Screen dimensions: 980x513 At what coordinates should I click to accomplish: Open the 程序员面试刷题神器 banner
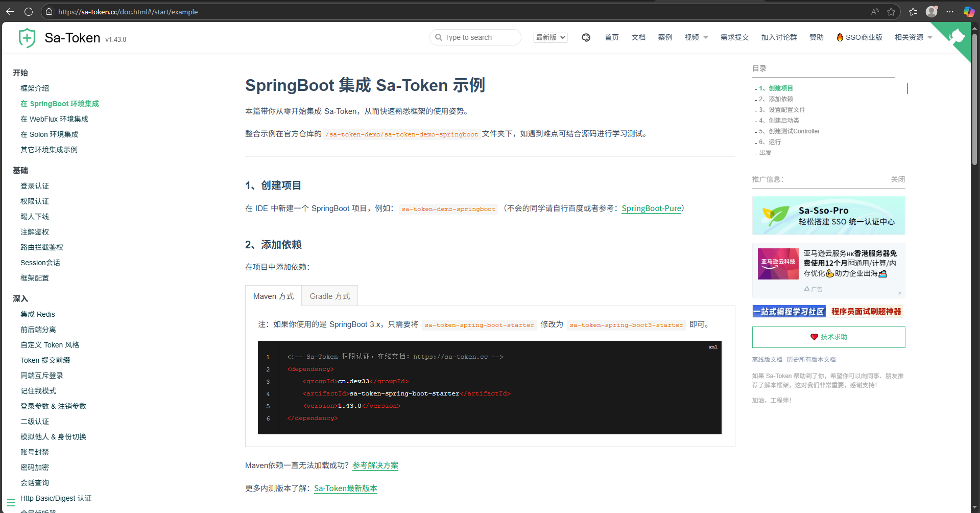866,311
